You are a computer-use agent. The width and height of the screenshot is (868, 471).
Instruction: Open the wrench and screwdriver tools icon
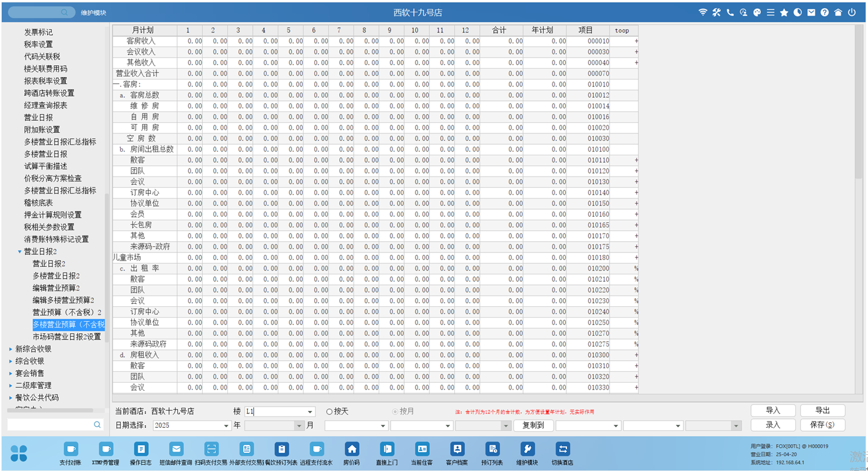pyautogui.click(x=717, y=13)
